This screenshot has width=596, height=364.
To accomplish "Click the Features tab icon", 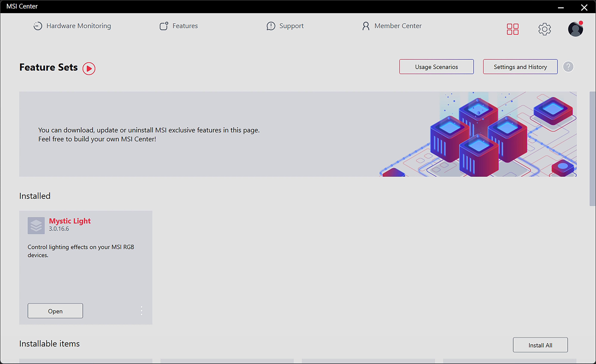I will pos(164,26).
